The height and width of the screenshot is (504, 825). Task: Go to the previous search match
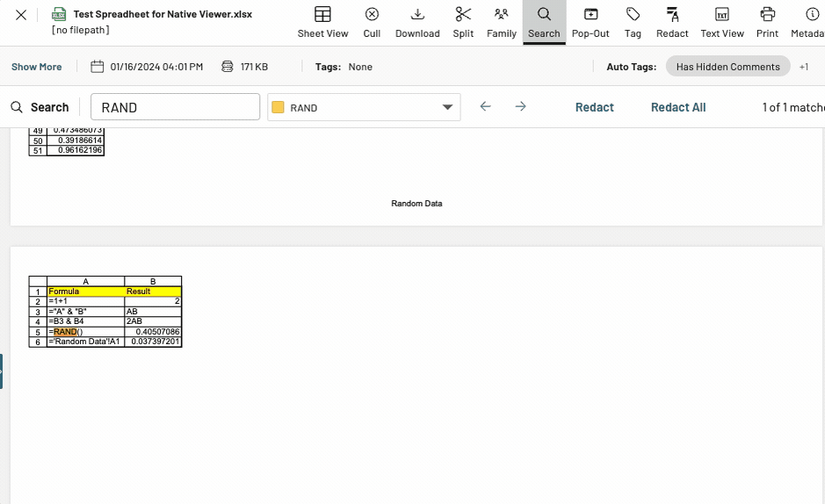point(485,106)
